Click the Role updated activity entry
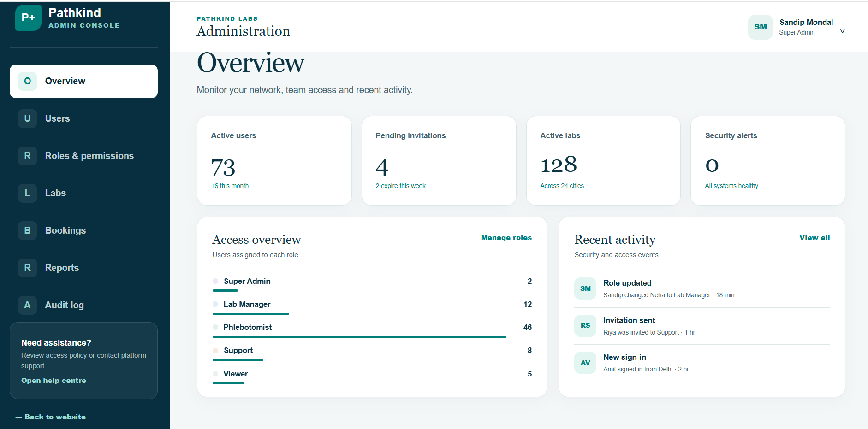This screenshot has width=868, height=429. click(x=702, y=289)
